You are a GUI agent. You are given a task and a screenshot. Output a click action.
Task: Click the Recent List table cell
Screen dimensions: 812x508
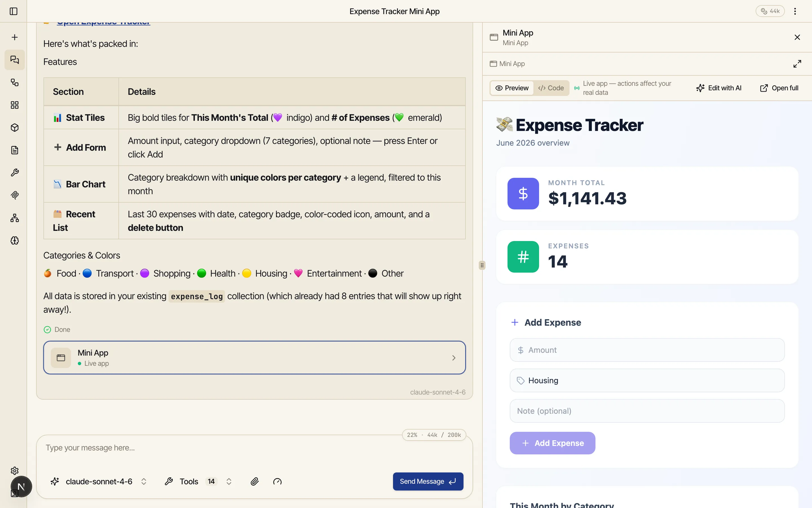pos(81,221)
